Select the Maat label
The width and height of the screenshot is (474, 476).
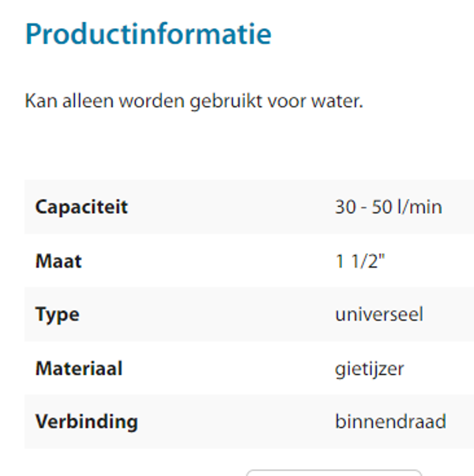click(x=58, y=260)
